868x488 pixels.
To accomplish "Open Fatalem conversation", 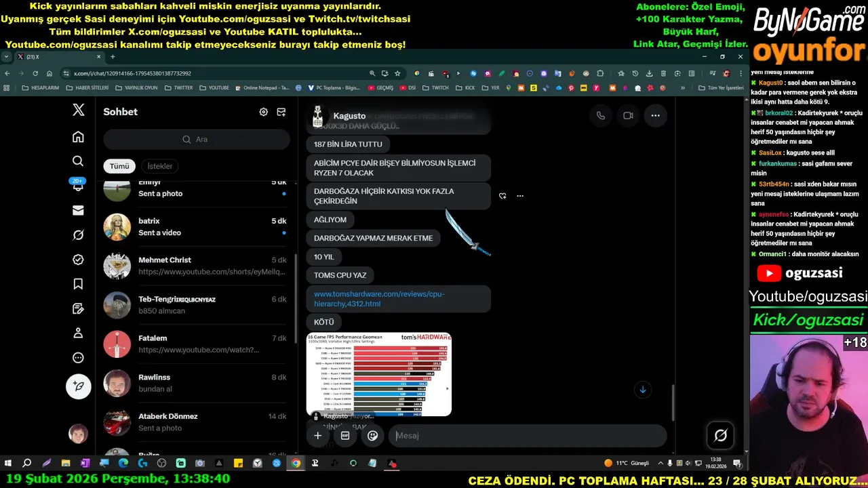I will tap(196, 344).
